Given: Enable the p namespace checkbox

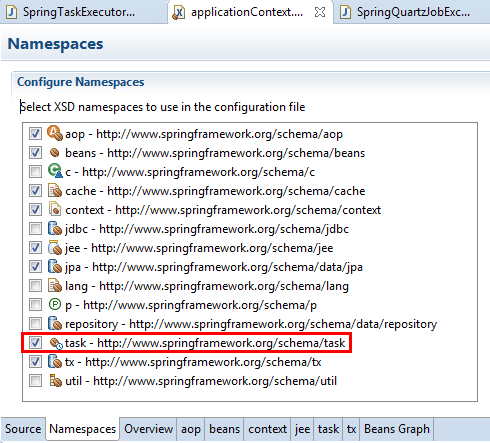Looking at the screenshot, I should (35, 305).
